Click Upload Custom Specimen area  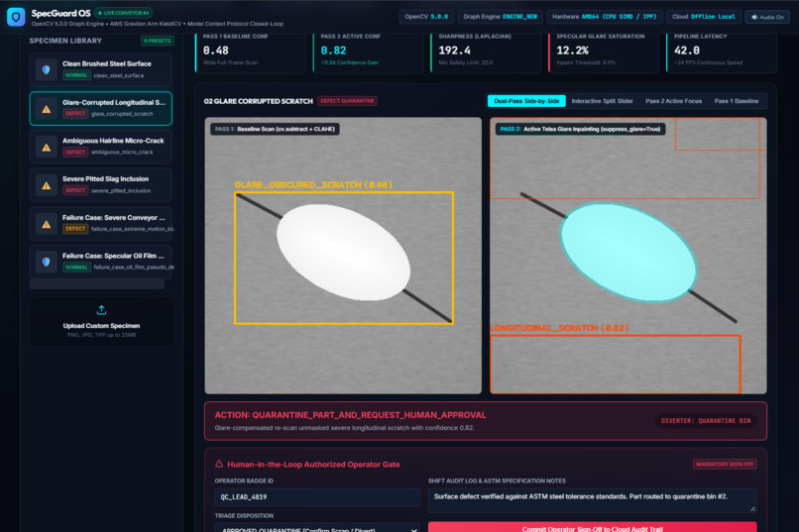[x=101, y=322]
